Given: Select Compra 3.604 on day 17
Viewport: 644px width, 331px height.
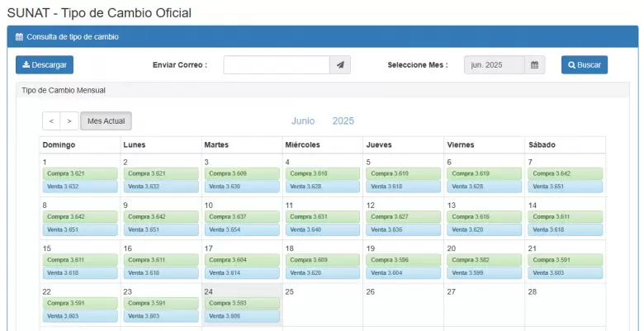Looking at the screenshot, I should (242, 260).
